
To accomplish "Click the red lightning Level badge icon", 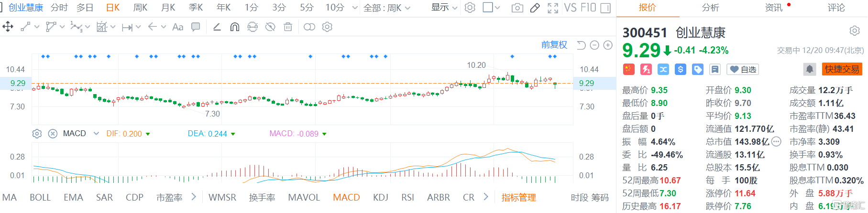I will point(646,69).
